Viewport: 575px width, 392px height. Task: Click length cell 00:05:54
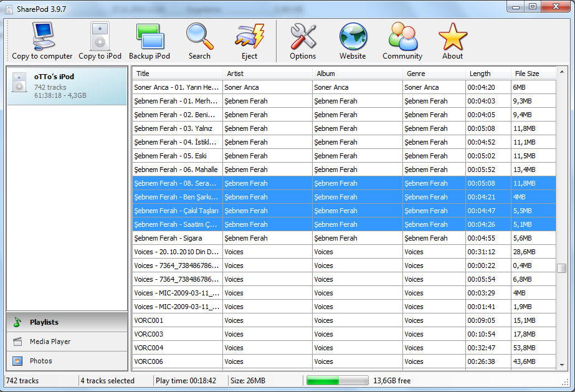(488, 279)
